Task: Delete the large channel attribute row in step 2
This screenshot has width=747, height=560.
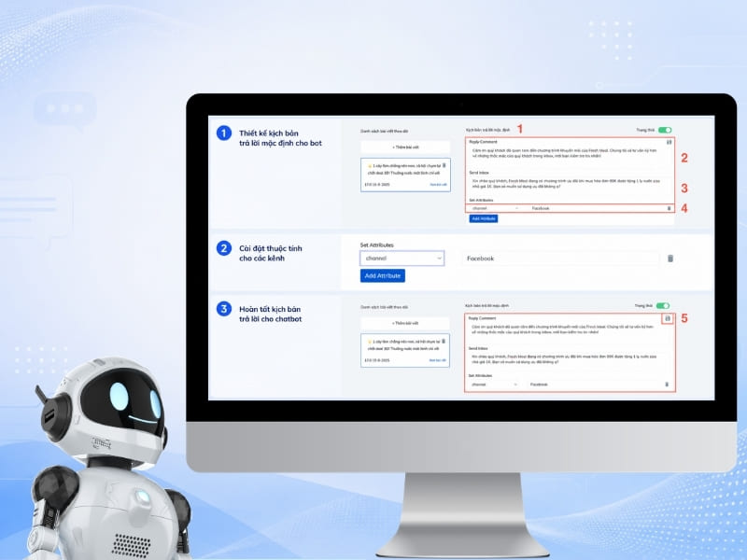Action: point(670,259)
